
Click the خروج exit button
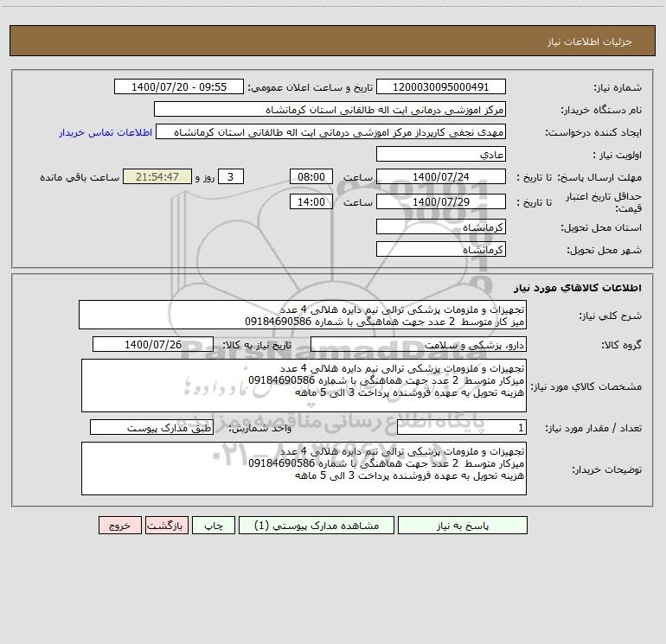(x=119, y=526)
